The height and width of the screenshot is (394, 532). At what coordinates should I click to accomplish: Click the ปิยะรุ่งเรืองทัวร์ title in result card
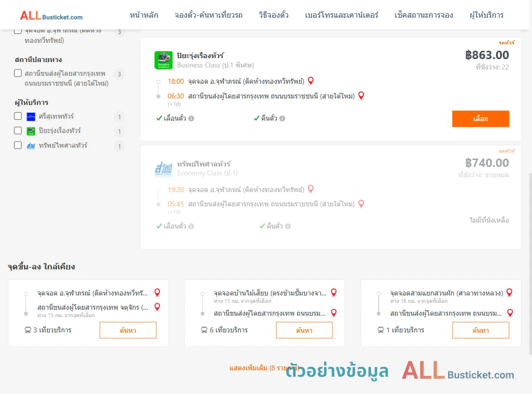tap(200, 55)
